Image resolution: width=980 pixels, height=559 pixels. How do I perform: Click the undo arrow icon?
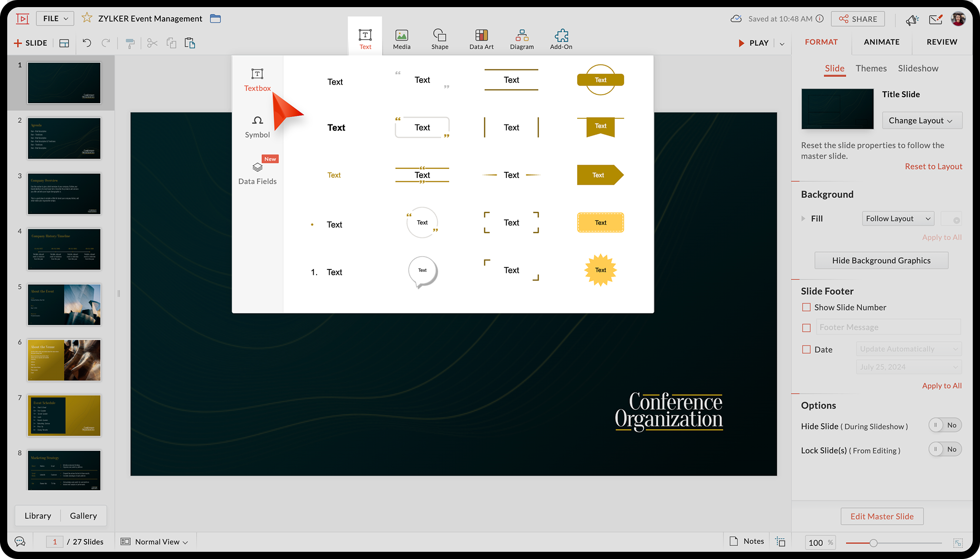point(87,43)
